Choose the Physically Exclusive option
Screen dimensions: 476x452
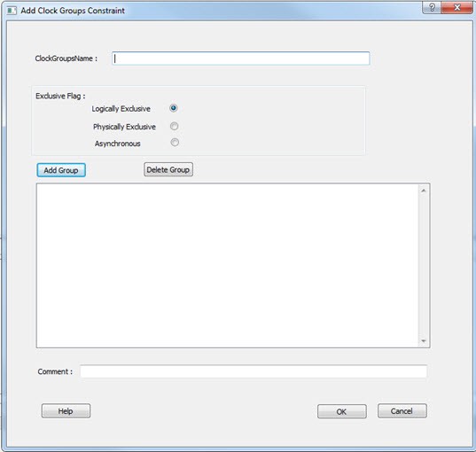[175, 126]
